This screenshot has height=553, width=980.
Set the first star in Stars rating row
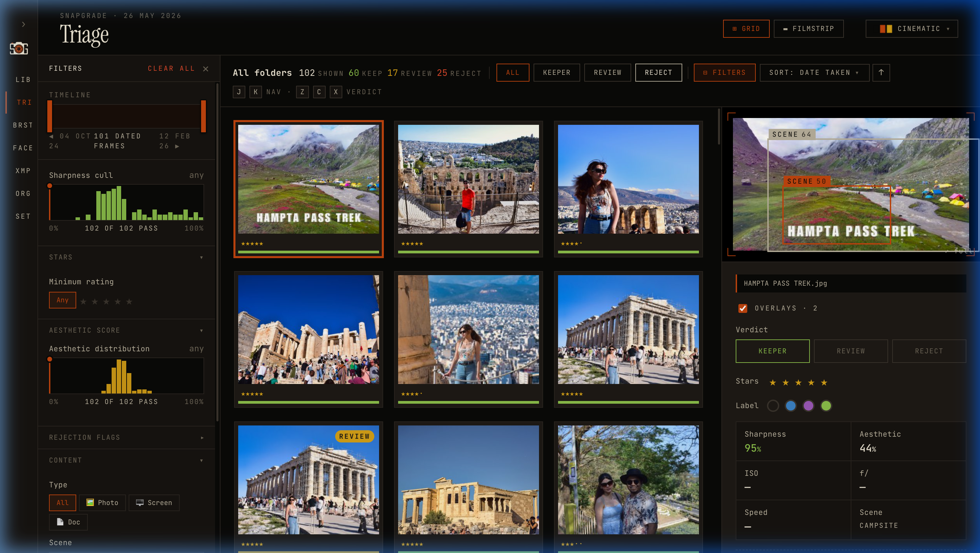click(773, 383)
